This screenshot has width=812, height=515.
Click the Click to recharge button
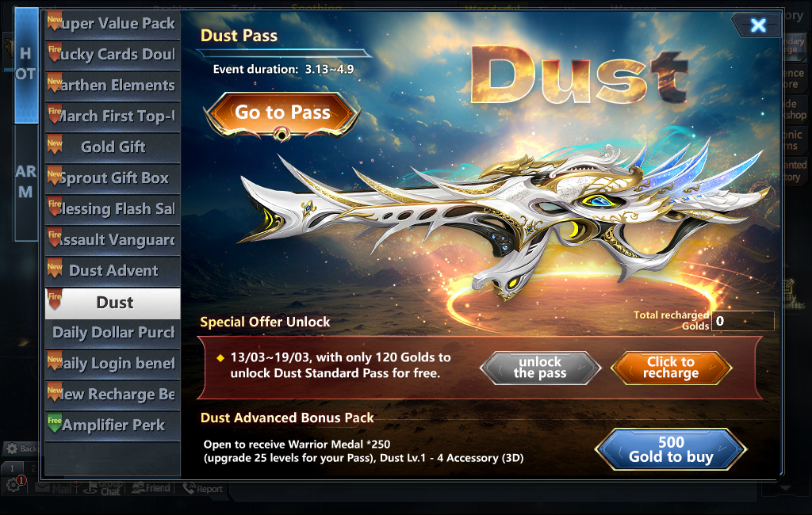coord(671,368)
